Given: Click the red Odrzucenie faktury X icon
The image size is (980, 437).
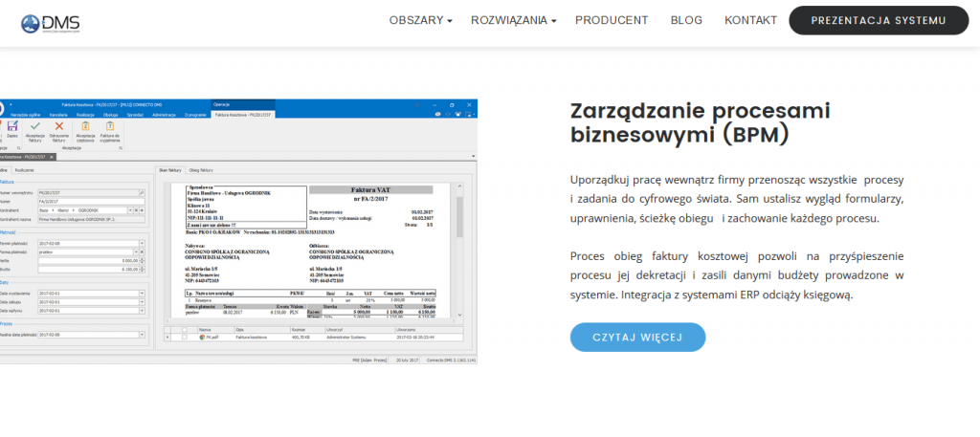Looking at the screenshot, I should coord(59,128).
